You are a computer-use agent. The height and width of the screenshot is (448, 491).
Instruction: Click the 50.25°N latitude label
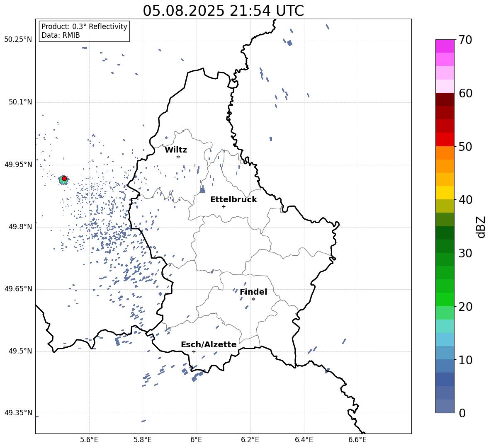click(18, 40)
